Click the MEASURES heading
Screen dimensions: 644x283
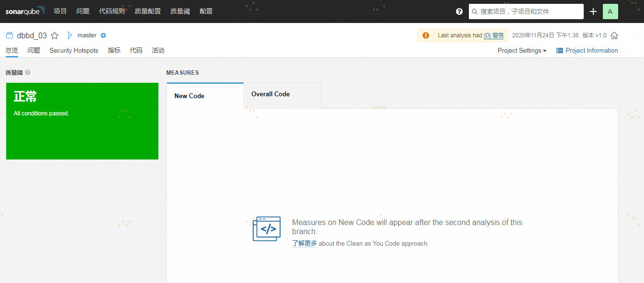[x=182, y=73]
